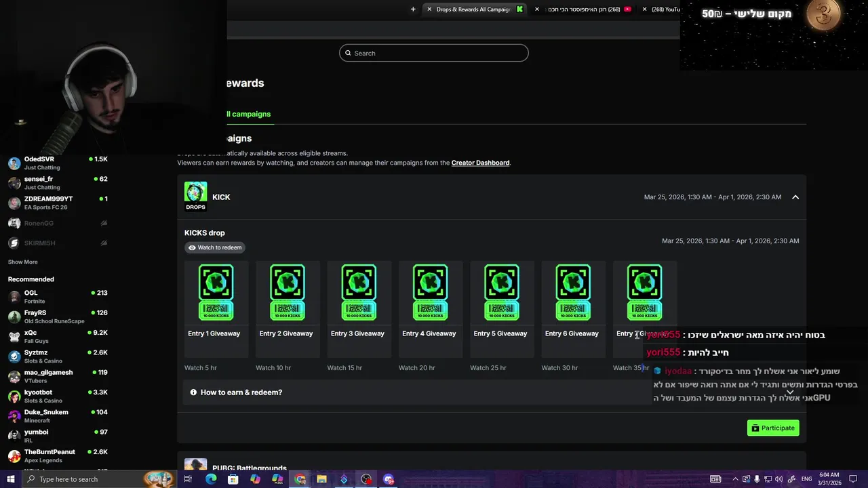Open OdedSVR channel in sidebar
This screenshot has width=868, height=488.
(58, 163)
